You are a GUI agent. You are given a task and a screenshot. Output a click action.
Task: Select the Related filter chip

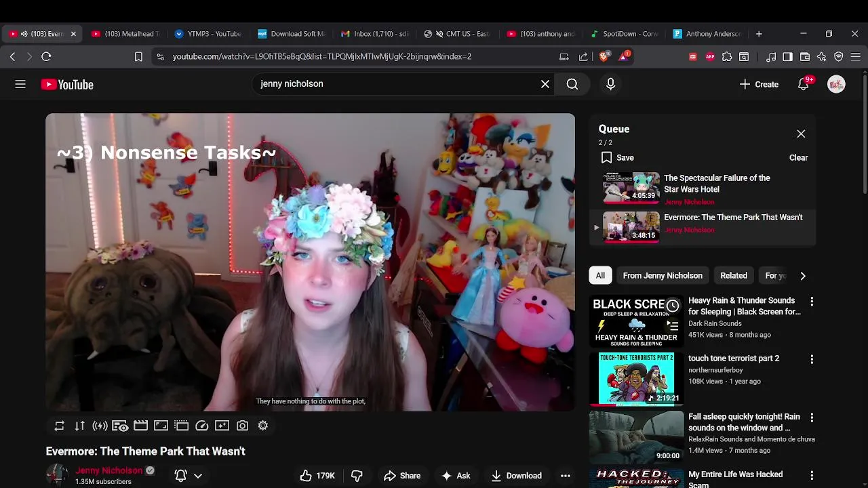click(x=734, y=275)
